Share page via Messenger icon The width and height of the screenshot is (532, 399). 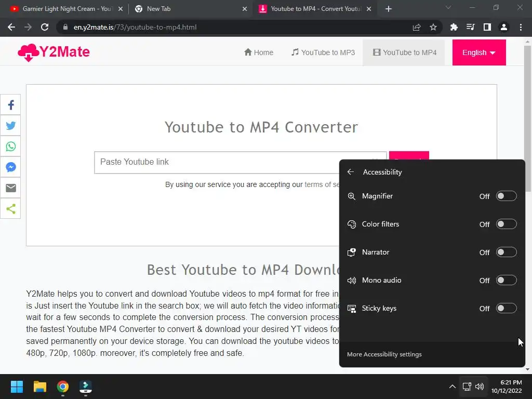coord(10,167)
